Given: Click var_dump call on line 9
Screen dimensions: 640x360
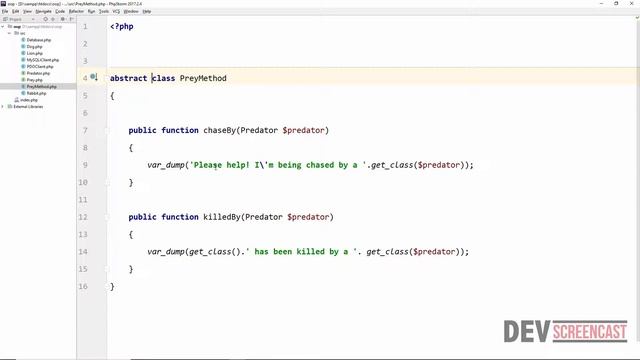Looking at the screenshot, I should coord(166,165).
